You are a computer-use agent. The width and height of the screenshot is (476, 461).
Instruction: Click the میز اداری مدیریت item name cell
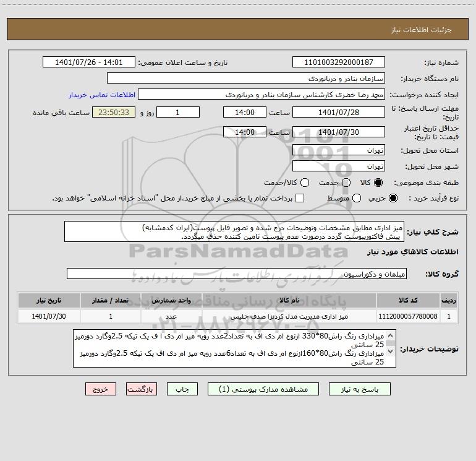(x=289, y=316)
